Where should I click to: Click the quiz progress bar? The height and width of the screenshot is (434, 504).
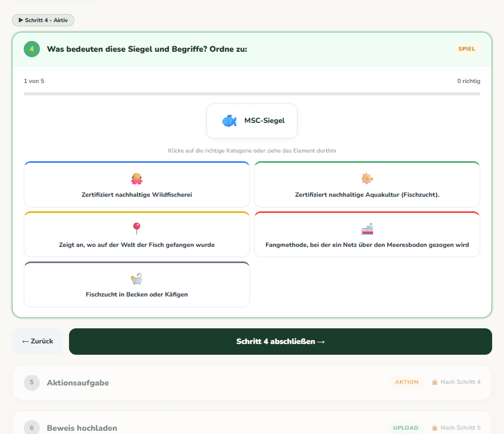point(252,94)
